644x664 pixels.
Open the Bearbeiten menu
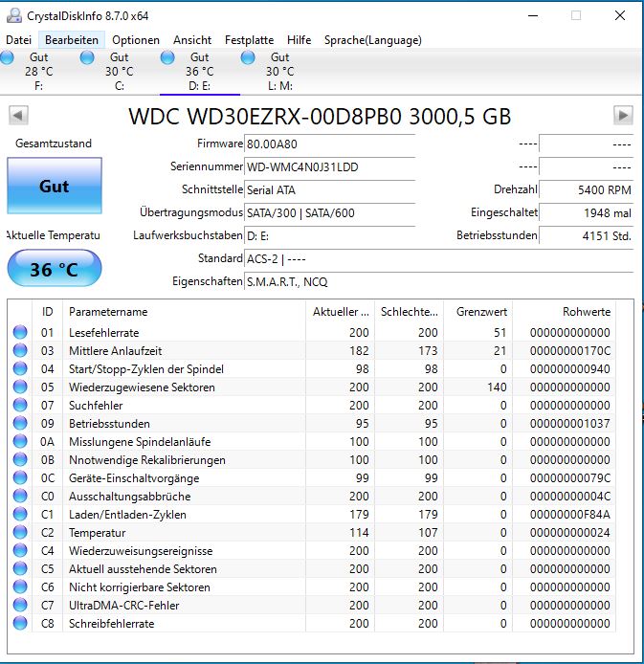[x=72, y=40]
